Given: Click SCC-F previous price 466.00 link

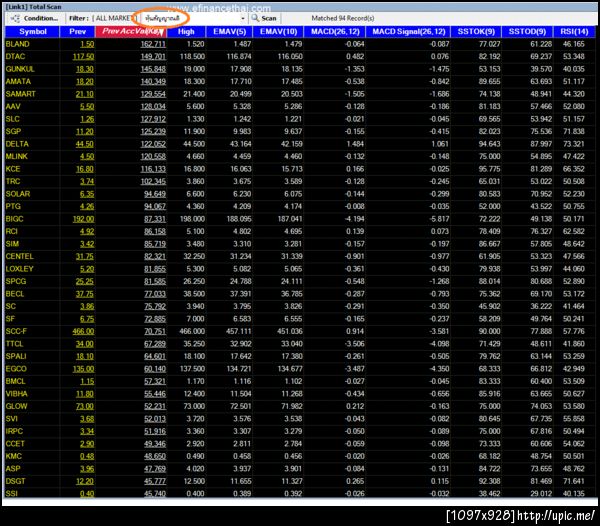Looking at the screenshot, I should click(x=83, y=331).
